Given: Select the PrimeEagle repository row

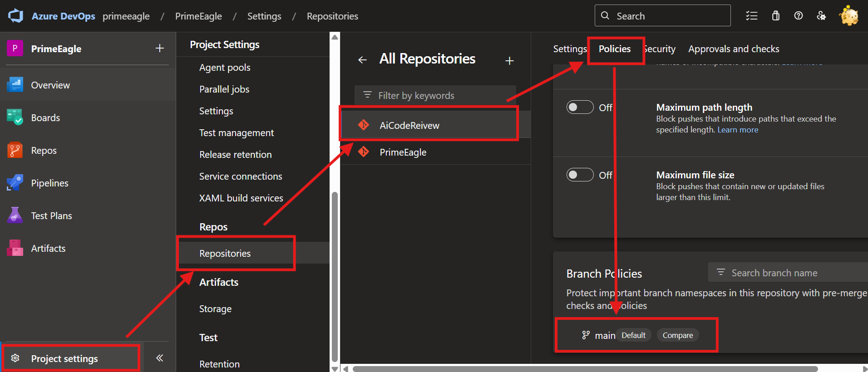Looking at the screenshot, I should (435, 152).
